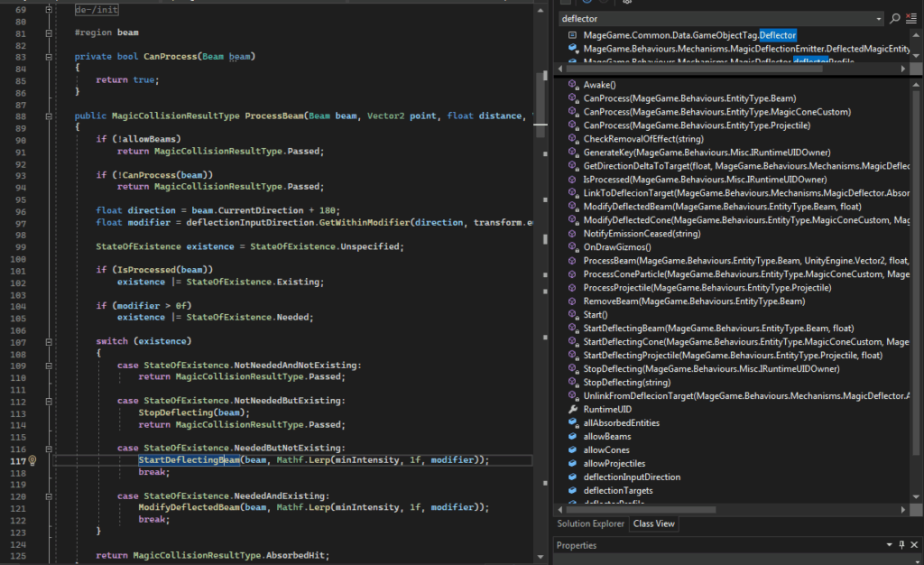Open the Properties panel window options dropdown
This screenshot has height=565, width=924.
[889, 545]
